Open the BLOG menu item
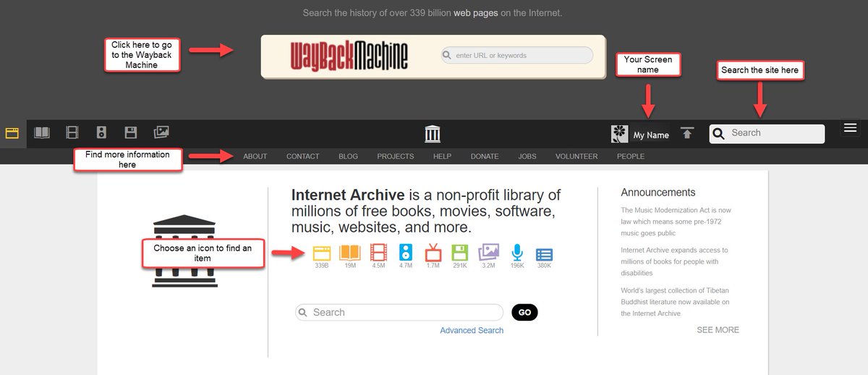Image resolution: width=868 pixels, height=375 pixels. click(x=348, y=156)
